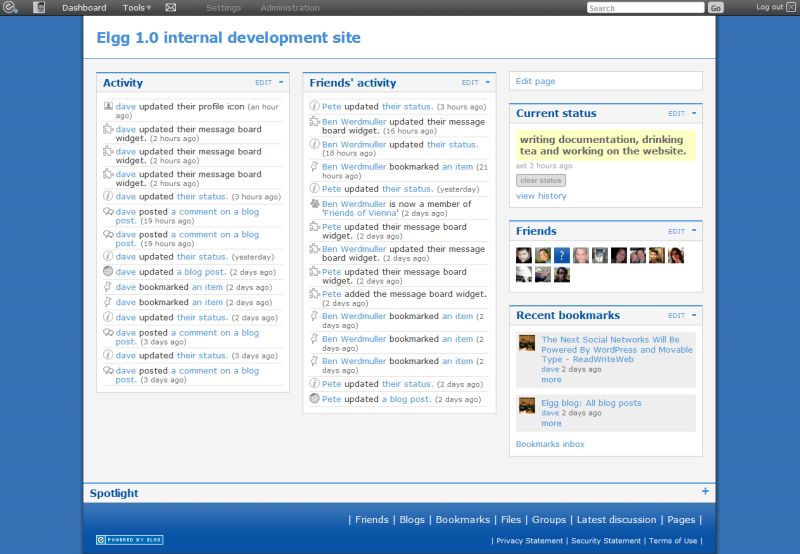Viewport: 800px width, 554px height.
Task: Click EDIT on Activity widget
Action: point(264,83)
